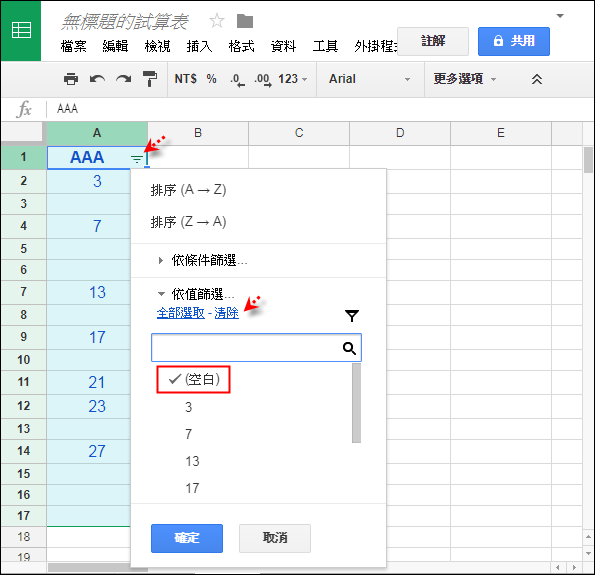Viewport: 595px width, 575px height.
Task: Undo the last action
Action: point(97,79)
